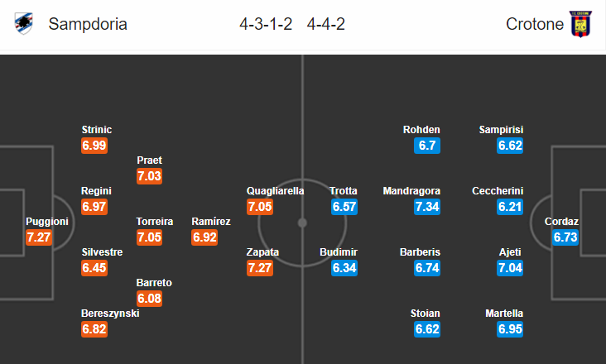606x364 pixels.
Task: Select Sampdoria's 4-3-1-2 formation text
Action: point(266,24)
